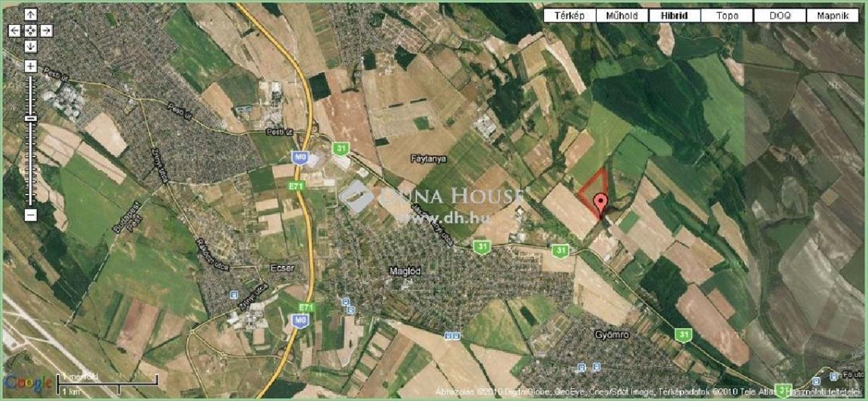Click the railway station icon in Maglód
The image size is (868, 401).
click(x=346, y=300)
